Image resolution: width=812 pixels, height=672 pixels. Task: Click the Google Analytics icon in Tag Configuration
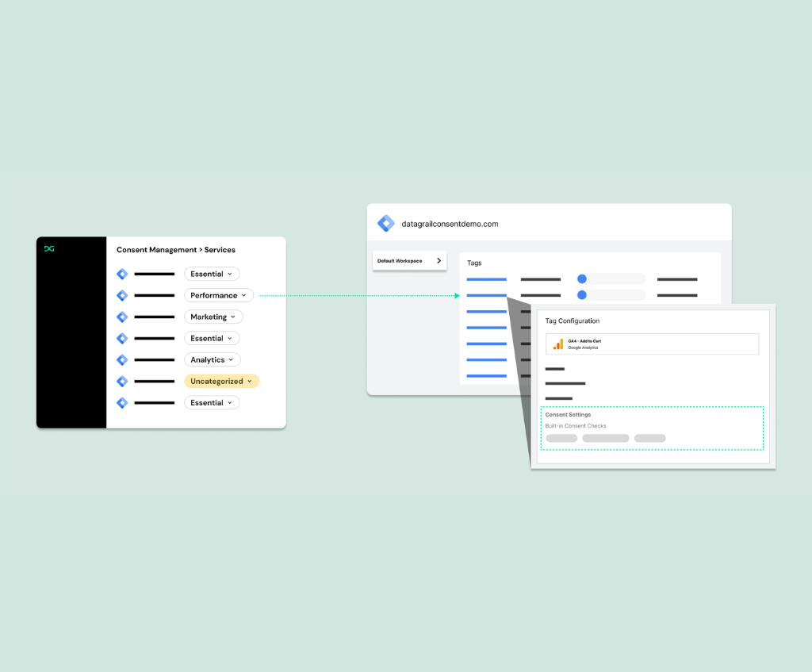tap(558, 344)
